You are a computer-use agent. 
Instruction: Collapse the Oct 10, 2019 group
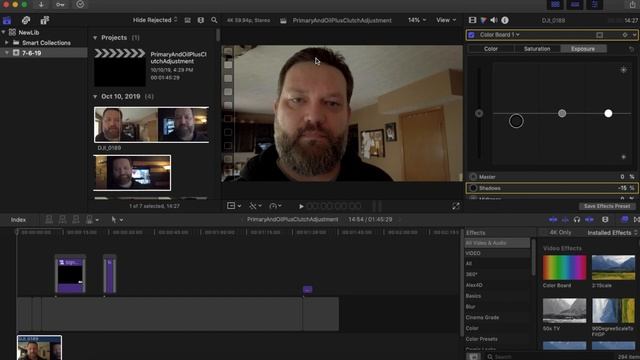[95, 97]
